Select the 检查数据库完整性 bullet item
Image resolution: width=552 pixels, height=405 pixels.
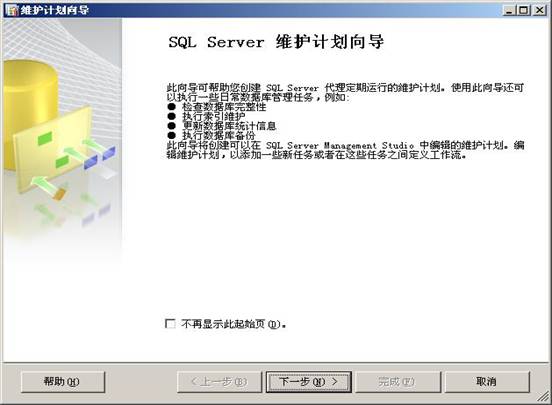point(224,107)
